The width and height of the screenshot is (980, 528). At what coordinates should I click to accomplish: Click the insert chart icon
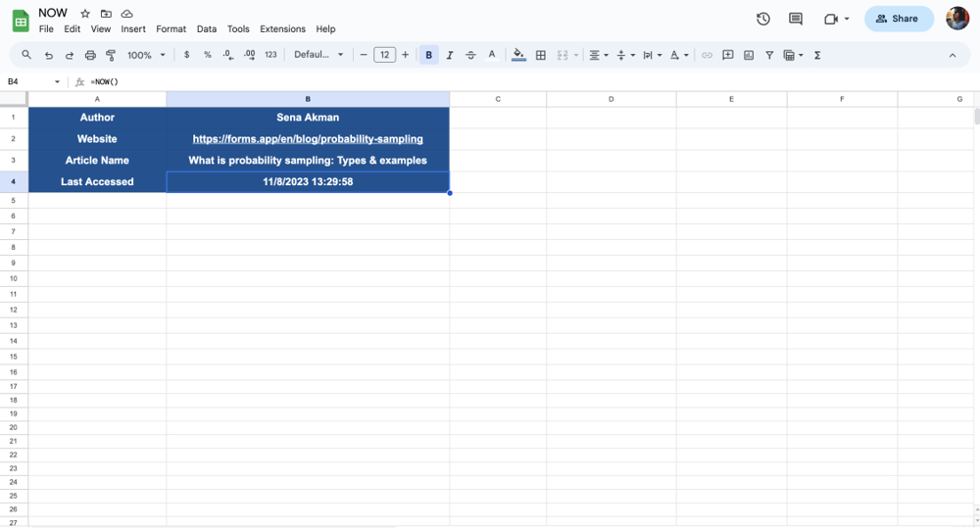click(749, 56)
